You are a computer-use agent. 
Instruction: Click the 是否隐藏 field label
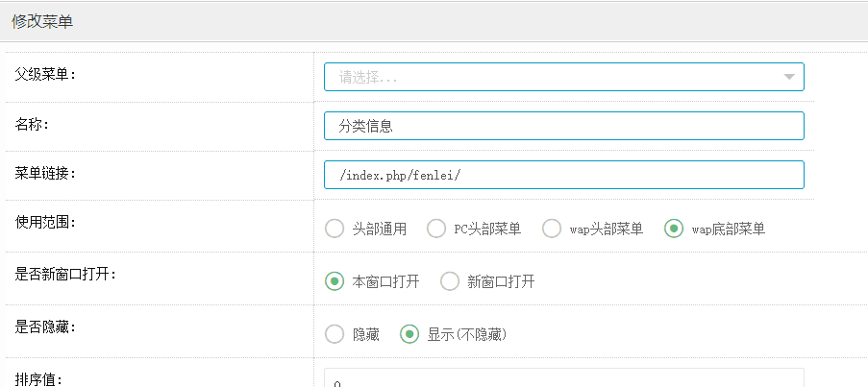[46, 327]
